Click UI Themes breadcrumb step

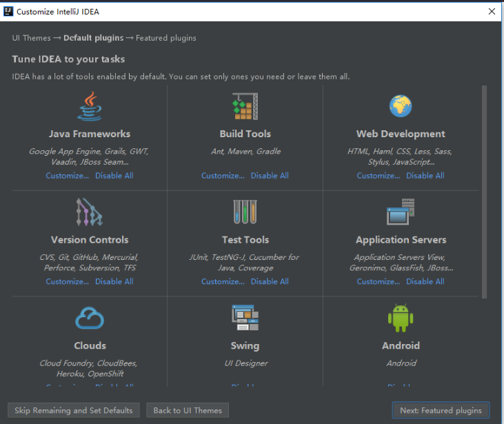[x=32, y=38]
